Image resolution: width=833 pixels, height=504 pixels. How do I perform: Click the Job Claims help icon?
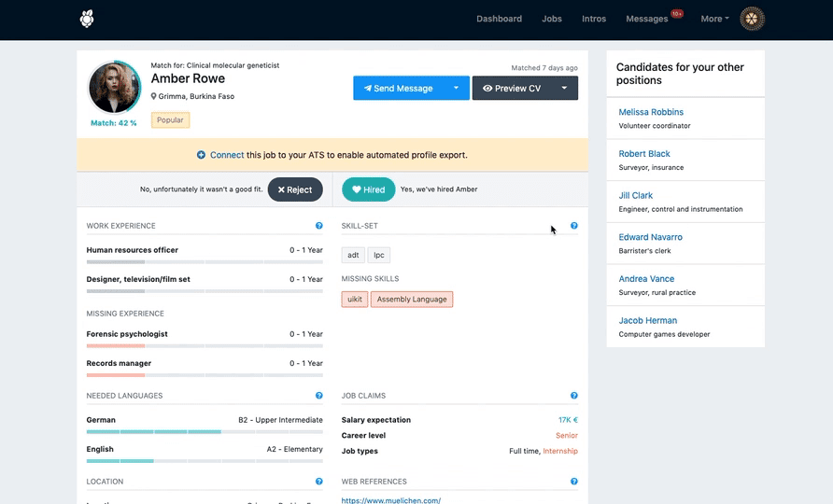click(573, 396)
